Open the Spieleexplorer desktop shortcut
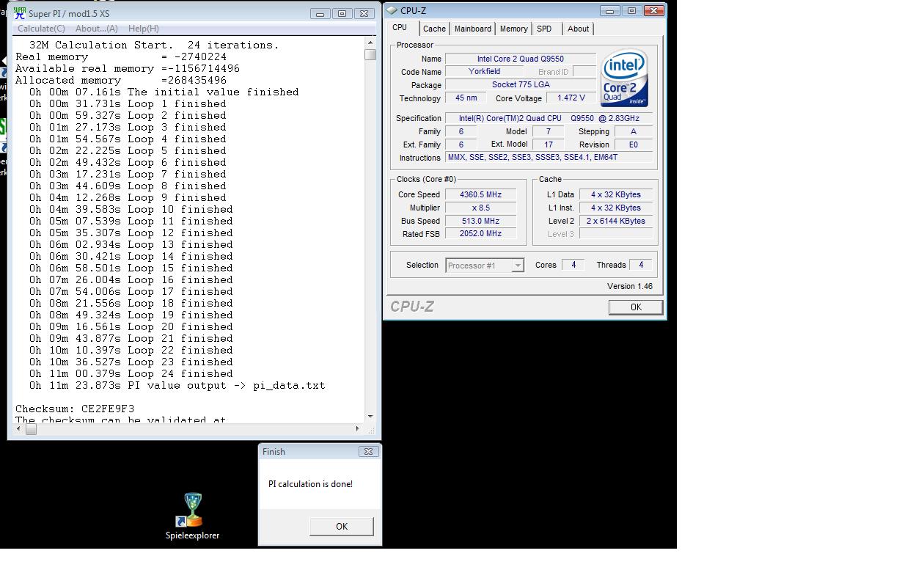This screenshot has width=924, height=578. pos(192,516)
